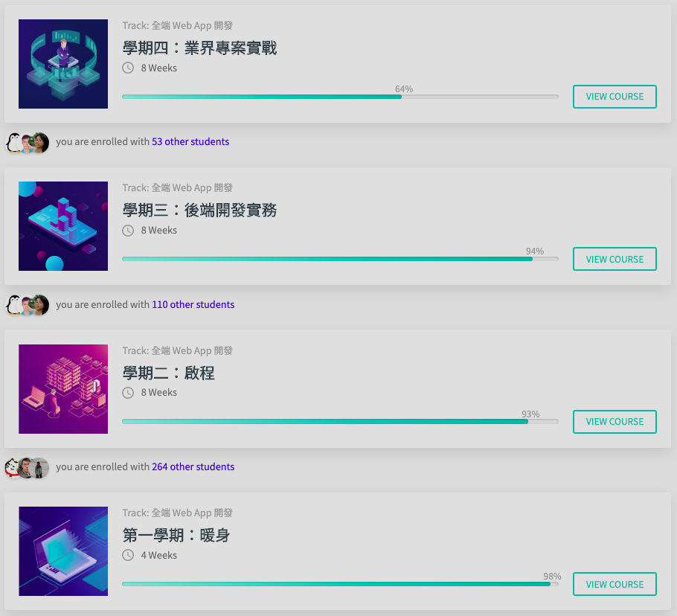View course for 學期四：業界專案實戰
This screenshot has width=677, height=616.
click(x=615, y=97)
